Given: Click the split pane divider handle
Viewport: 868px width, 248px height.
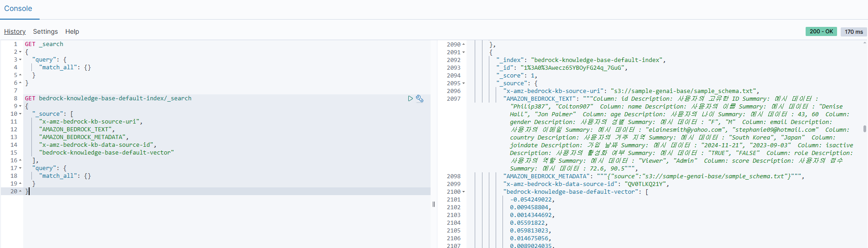Looking at the screenshot, I should coord(434,204).
